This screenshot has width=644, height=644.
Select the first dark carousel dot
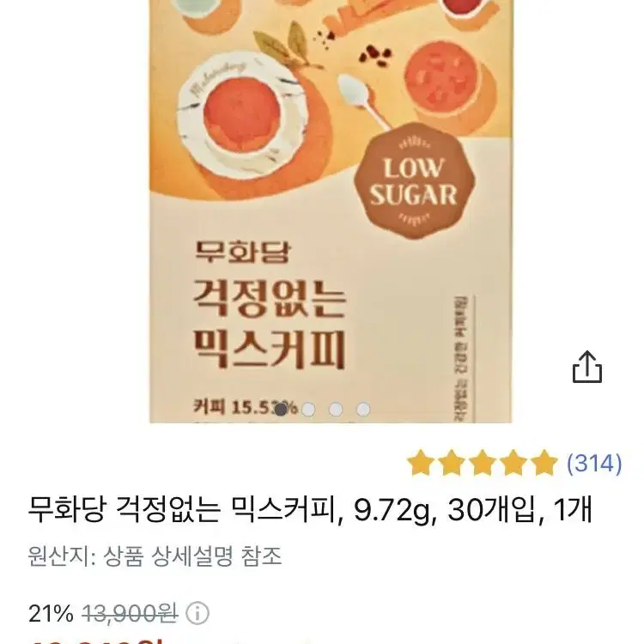[x=281, y=409]
